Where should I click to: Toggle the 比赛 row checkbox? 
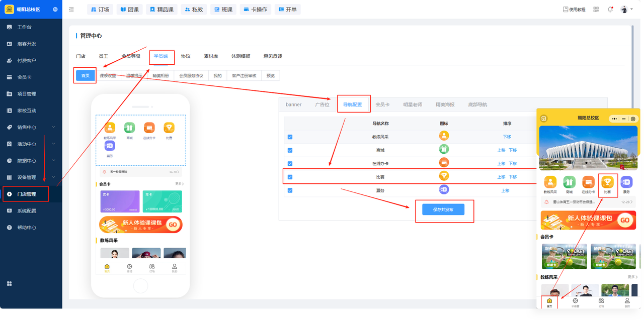290,177
